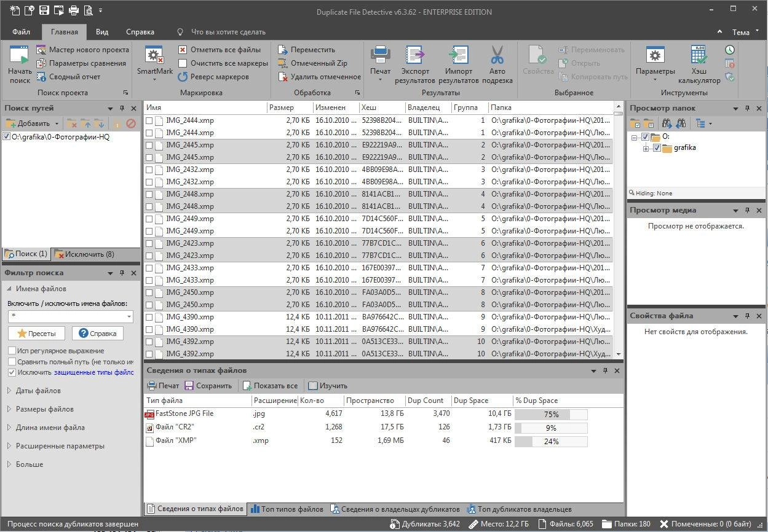768x532 pixels.
Task: Click the Пресеты button
Action: (36, 333)
